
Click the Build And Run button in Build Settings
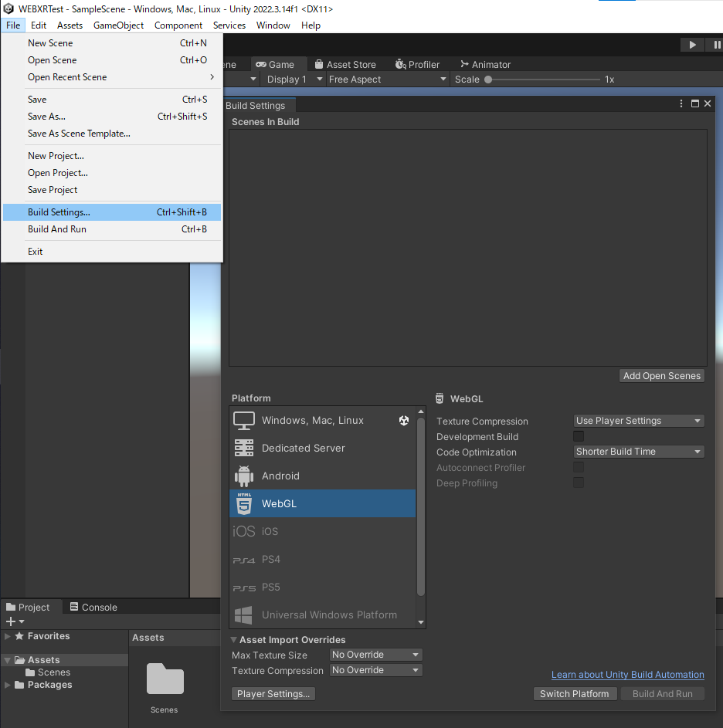(x=663, y=693)
